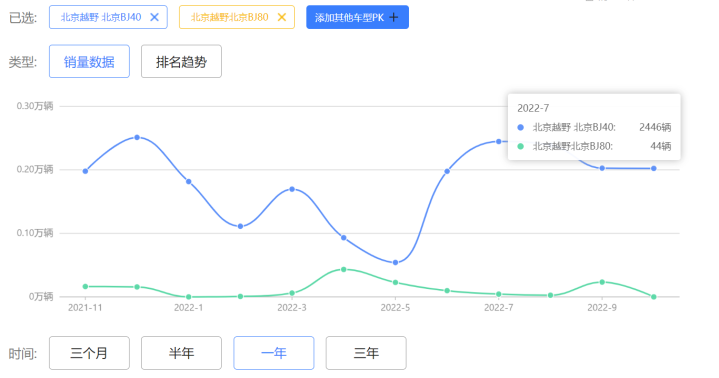Click the green BJ80 data point at 2022-9
Image resolution: width=719 pixels, height=378 pixels.
(602, 282)
